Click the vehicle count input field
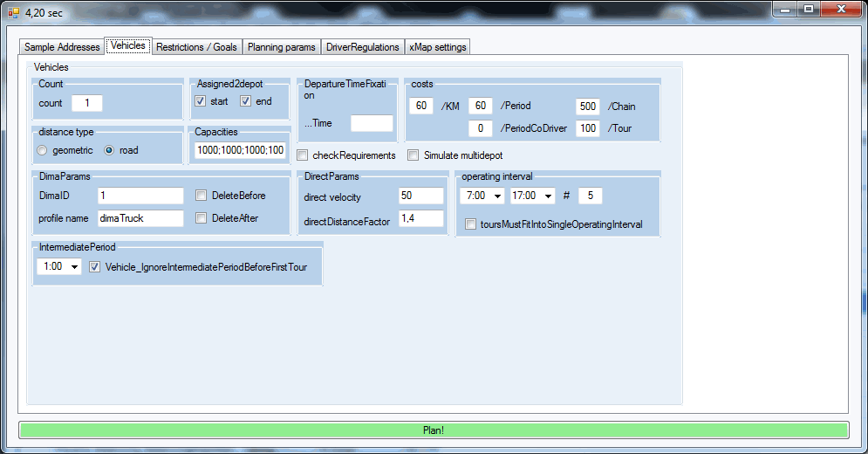Image resolution: width=868 pixels, height=454 pixels. 86,103
